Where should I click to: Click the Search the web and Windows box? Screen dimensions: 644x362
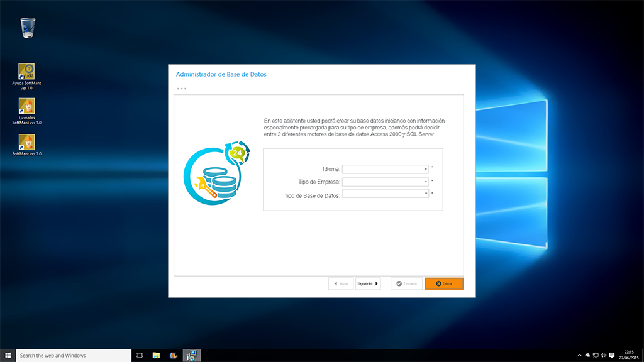tap(73, 355)
